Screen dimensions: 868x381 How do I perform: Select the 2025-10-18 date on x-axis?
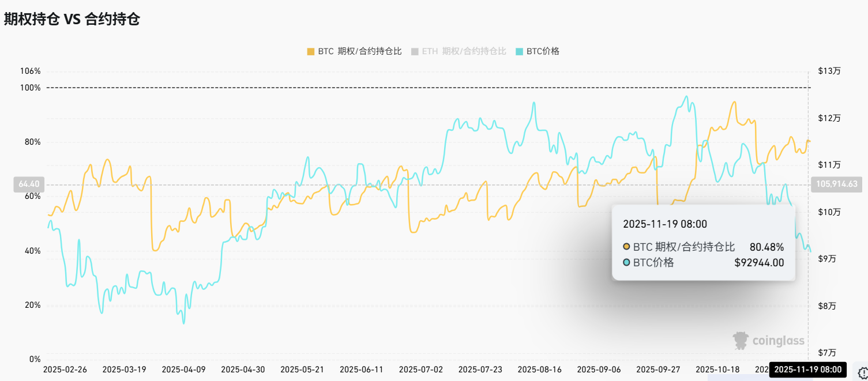[717, 369]
